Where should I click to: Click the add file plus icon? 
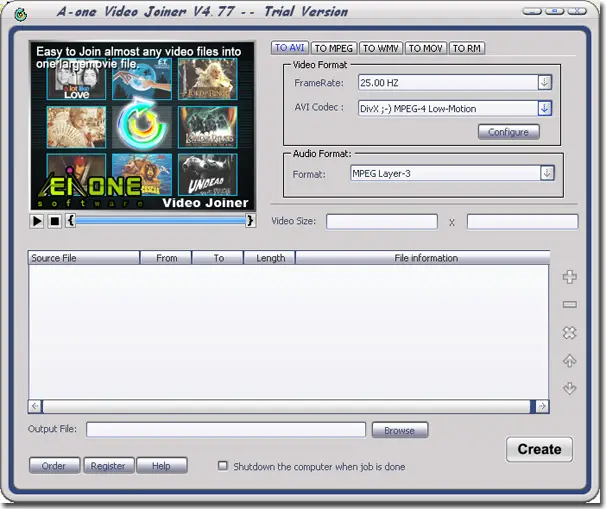[x=570, y=277]
